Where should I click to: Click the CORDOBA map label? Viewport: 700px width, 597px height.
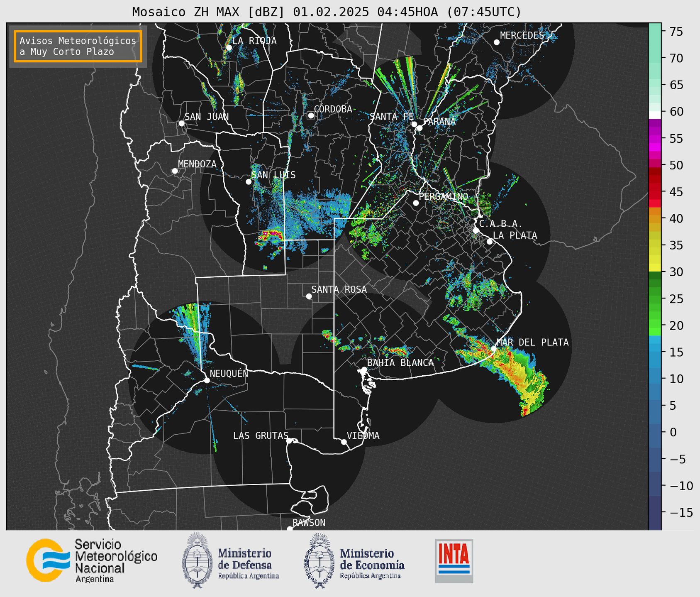click(333, 109)
